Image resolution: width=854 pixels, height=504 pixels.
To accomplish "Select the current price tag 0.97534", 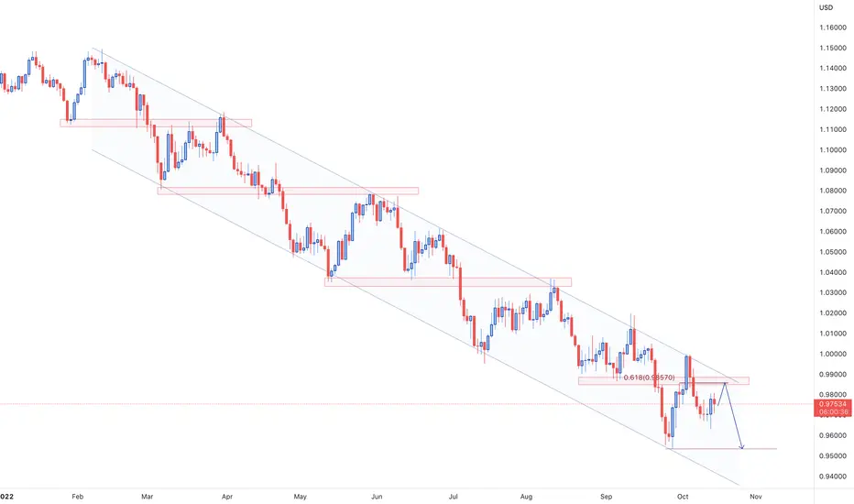I will coord(833,404).
